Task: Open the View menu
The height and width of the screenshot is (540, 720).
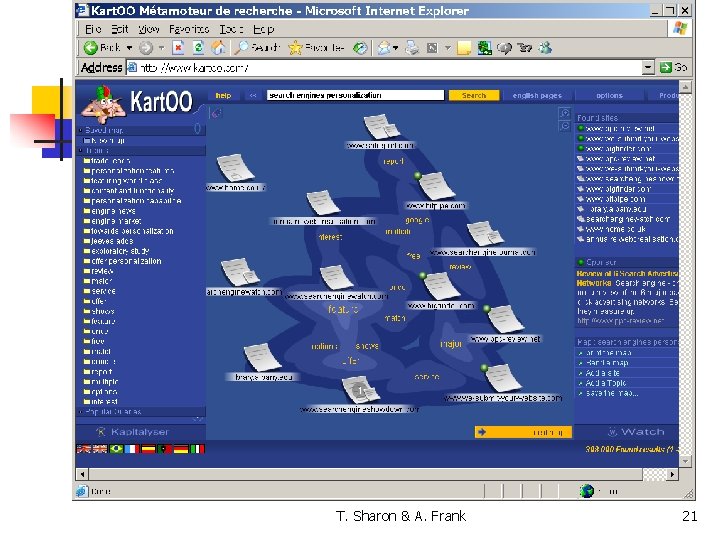Action: [149, 29]
